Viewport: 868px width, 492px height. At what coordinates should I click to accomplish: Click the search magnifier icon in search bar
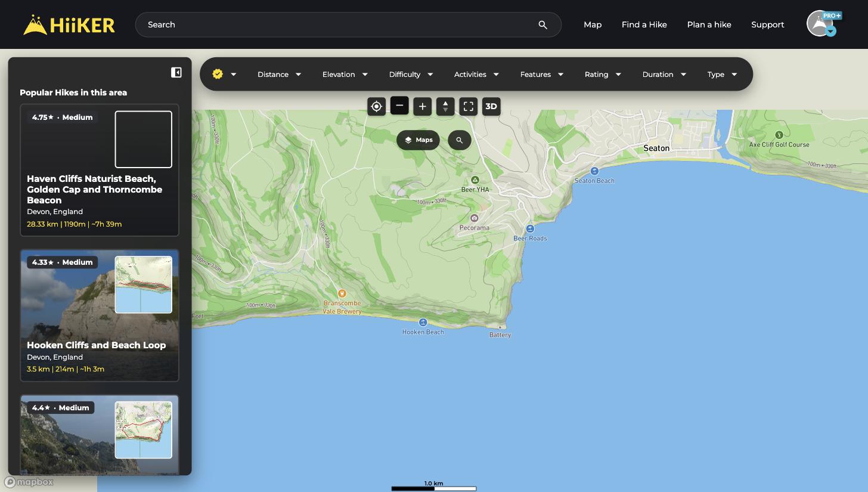click(542, 24)
